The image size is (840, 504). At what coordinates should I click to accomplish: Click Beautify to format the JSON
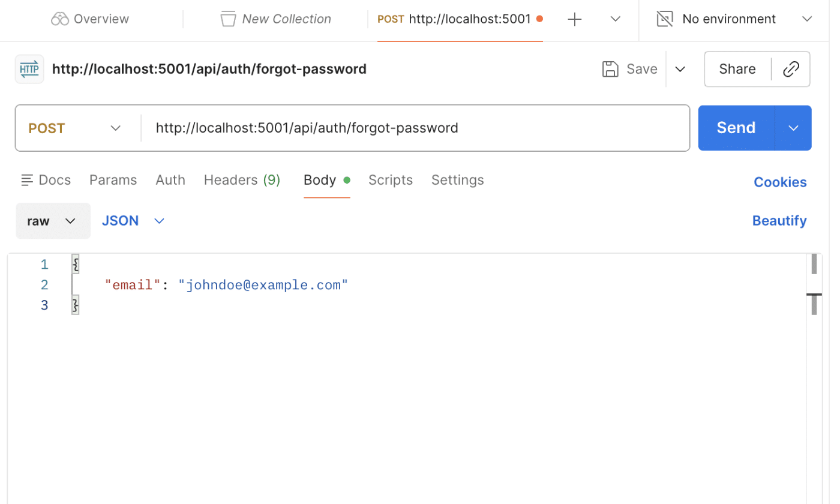point(779,220)
